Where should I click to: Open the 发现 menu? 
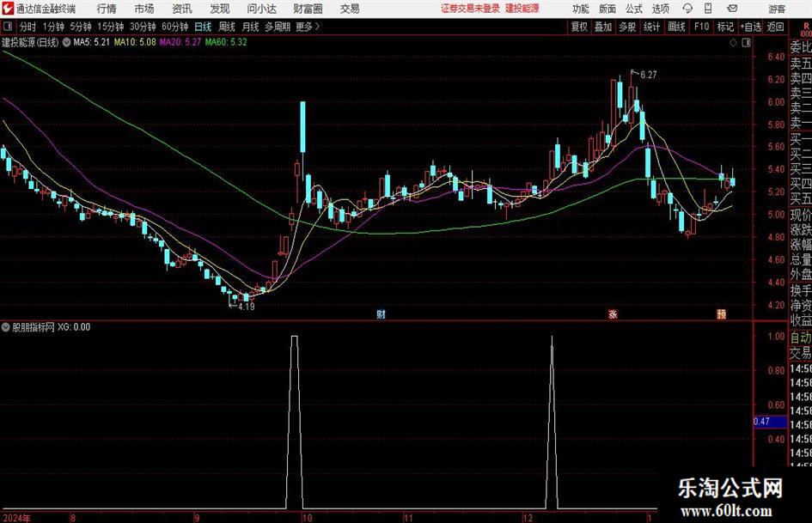(x=220, y=9)
